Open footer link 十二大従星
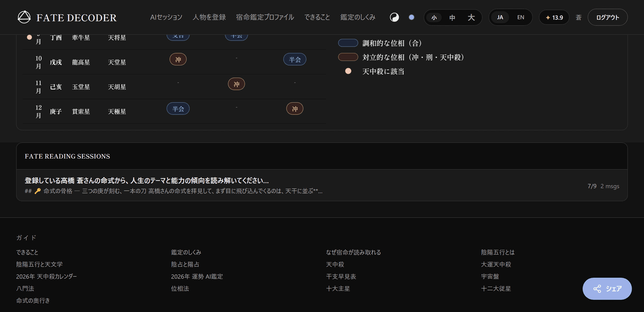 click(496, 289)
